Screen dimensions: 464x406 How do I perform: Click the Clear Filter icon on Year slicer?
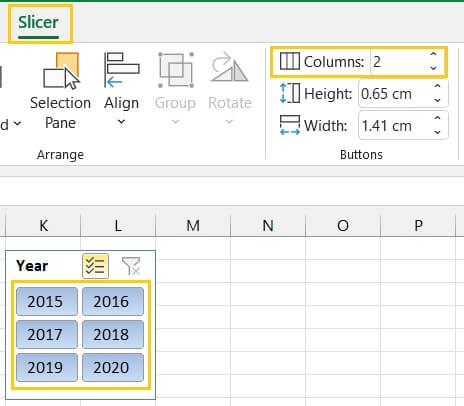point(131,266)
